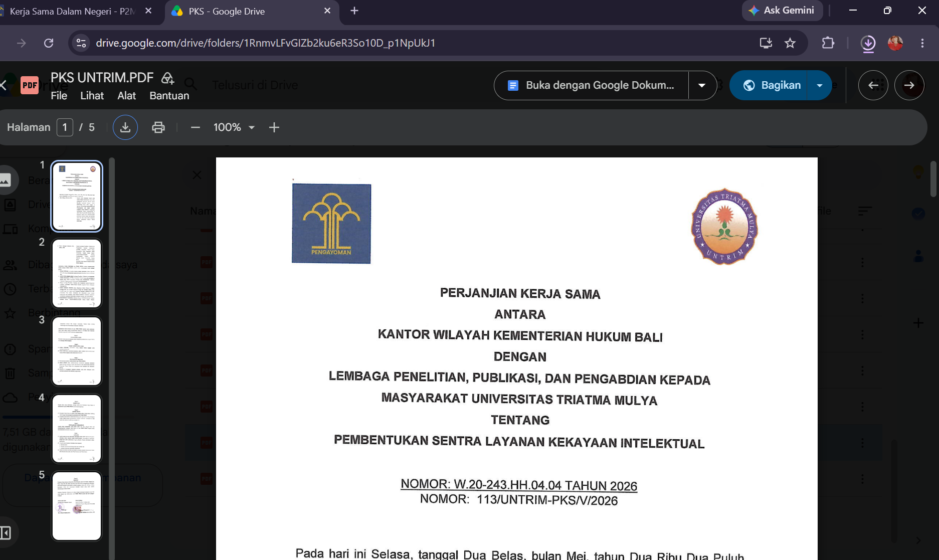Open the Chrome profile avatar

coord(895,43)
